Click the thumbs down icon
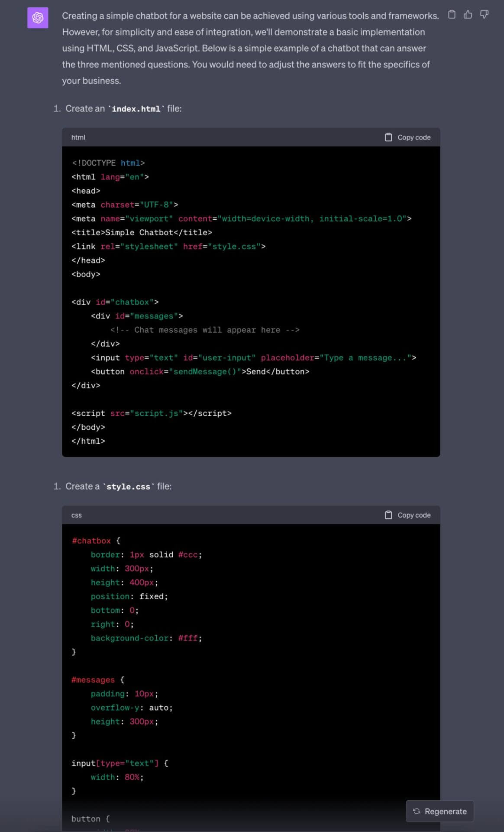The image size is (504, 832). coord(484,14)
